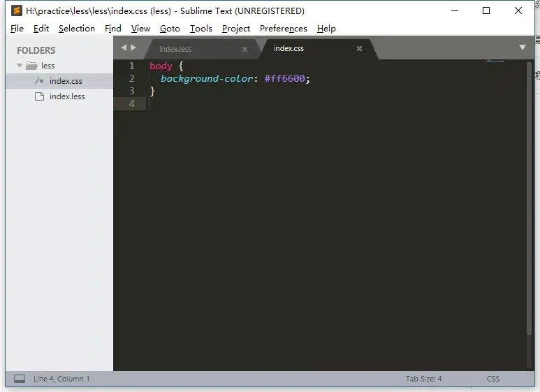
Task: Collapse the less folder tree arrow
Action: 20,66
